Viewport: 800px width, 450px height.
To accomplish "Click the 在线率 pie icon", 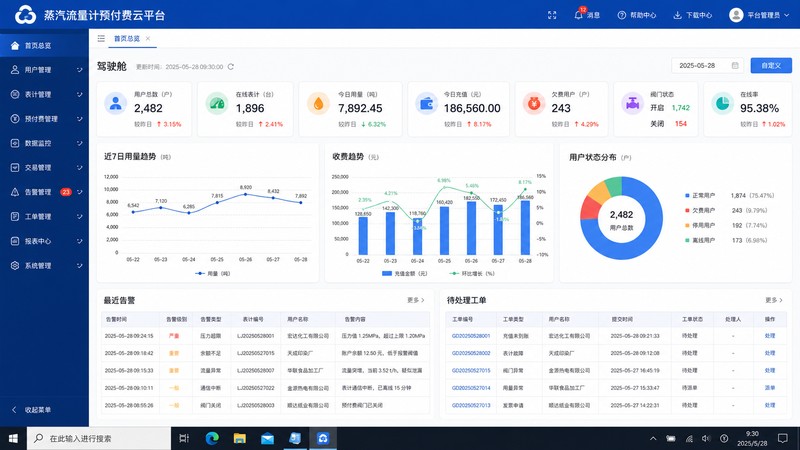I will pos(722,104).
